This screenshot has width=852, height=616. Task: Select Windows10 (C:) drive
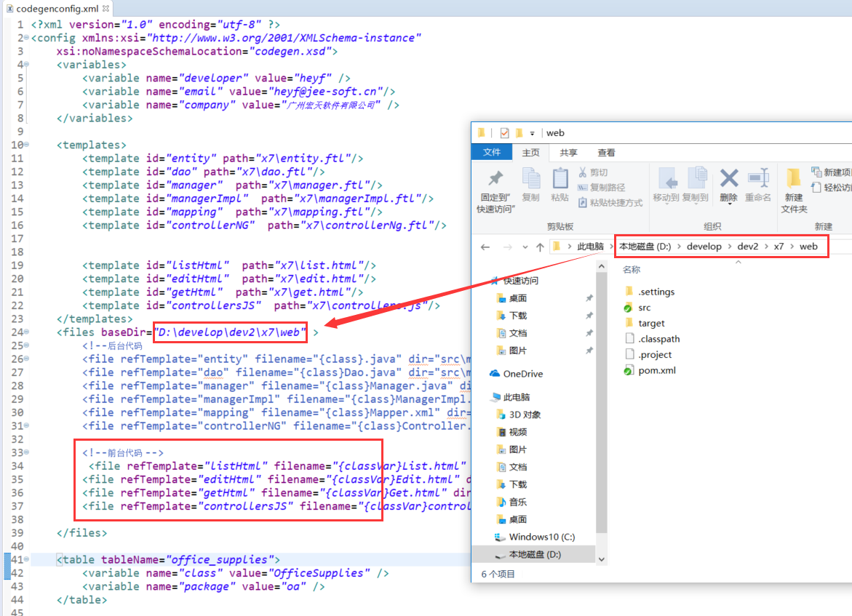(x=535, y=537)
